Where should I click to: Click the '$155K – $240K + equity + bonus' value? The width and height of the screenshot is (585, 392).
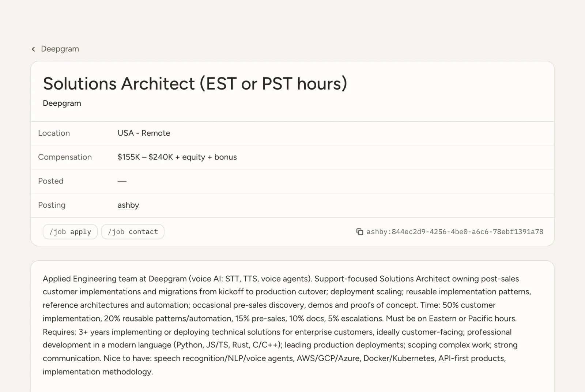[177, 157]
